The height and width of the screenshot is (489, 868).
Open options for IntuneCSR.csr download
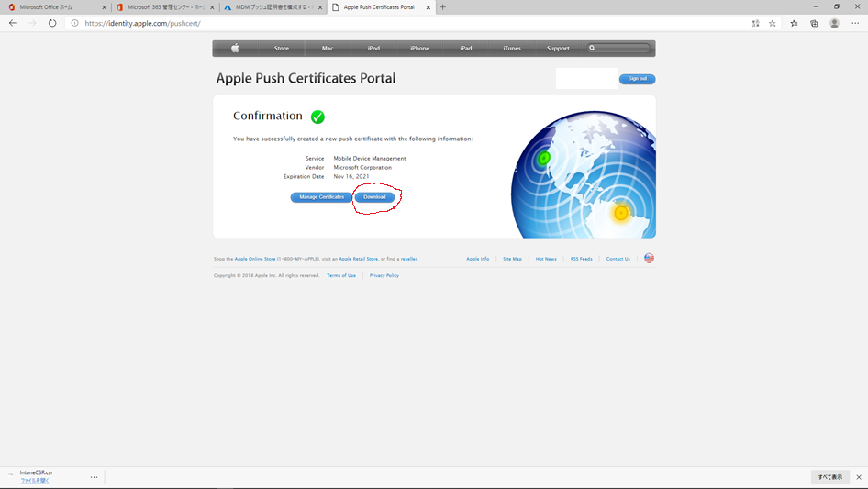(95, 477)
